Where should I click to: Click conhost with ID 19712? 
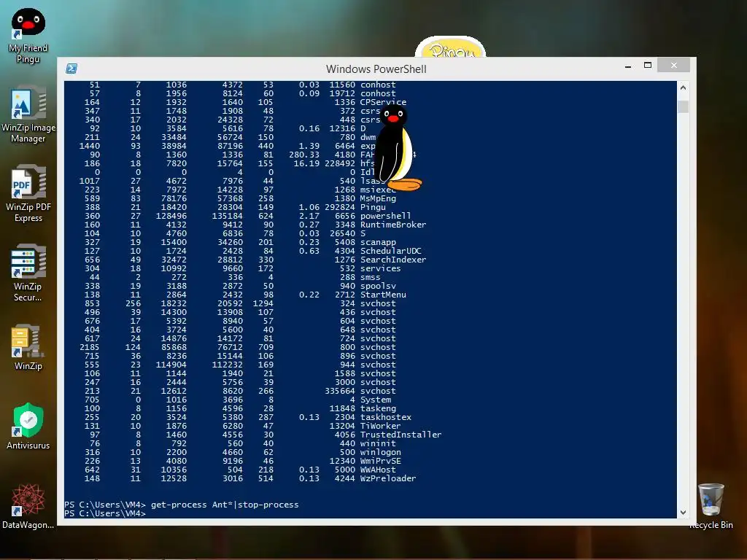tap(378, 94)
